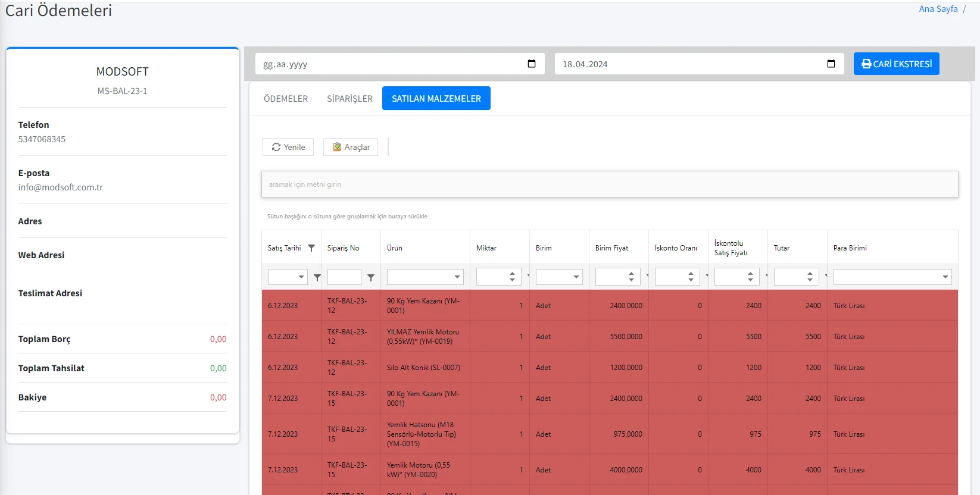Select the SATILAN MALZEMELER tab
This screenshot has width=980, height=495.
[436, 99]
